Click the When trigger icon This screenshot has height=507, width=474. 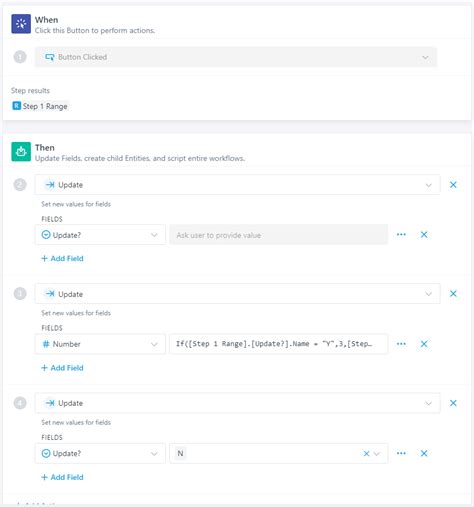21,24
